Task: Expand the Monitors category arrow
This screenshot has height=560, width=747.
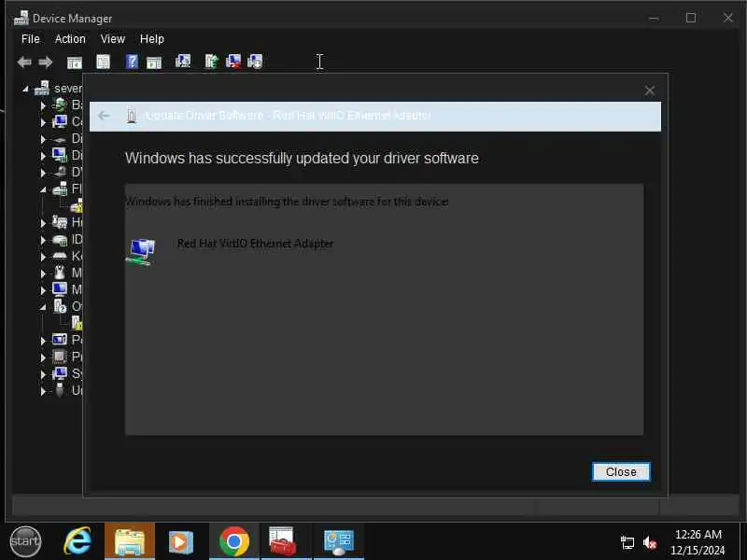Action: 43,289
